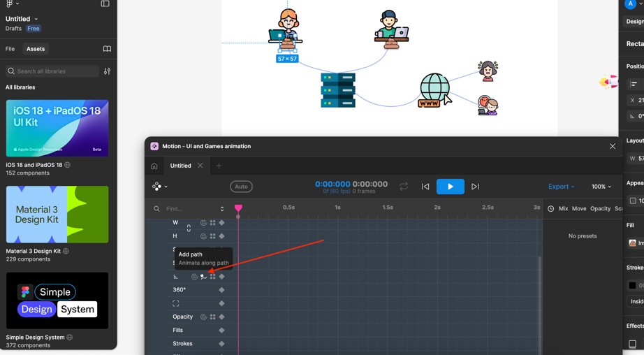This screenshot has width=644, height=355.
Task: Click the Motion plugin home icon
Action: (154, 166)
